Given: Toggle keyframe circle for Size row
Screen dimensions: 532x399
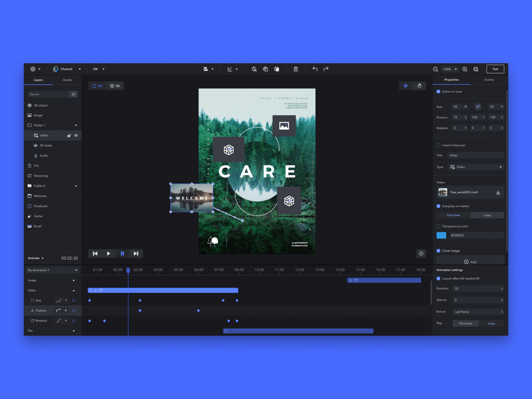Looking at the screenshot, I should pyautogui.click(x=74, y=301).
